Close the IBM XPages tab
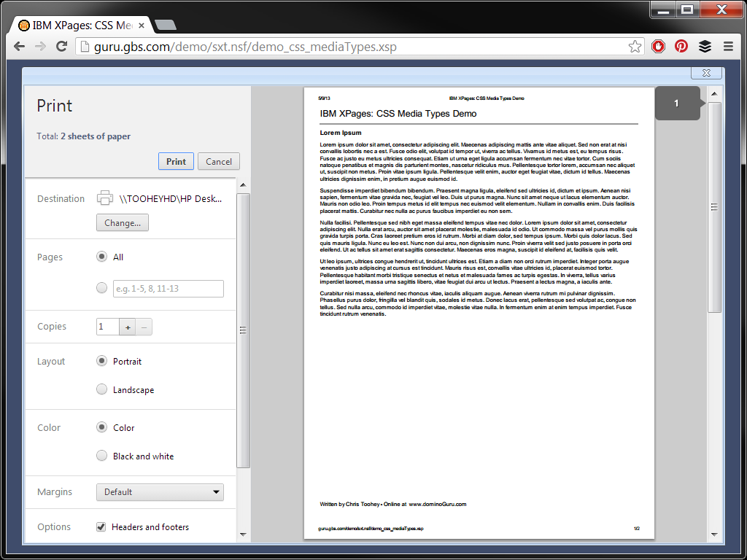 [142, 26]
